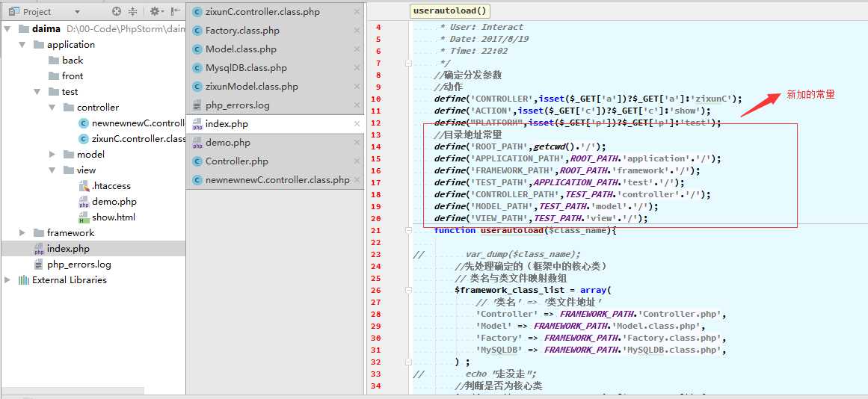Switch to php_errors.log tab
The height and width of the screenshot is (399, 868).
pyautogui.click(x=238, y=105)
